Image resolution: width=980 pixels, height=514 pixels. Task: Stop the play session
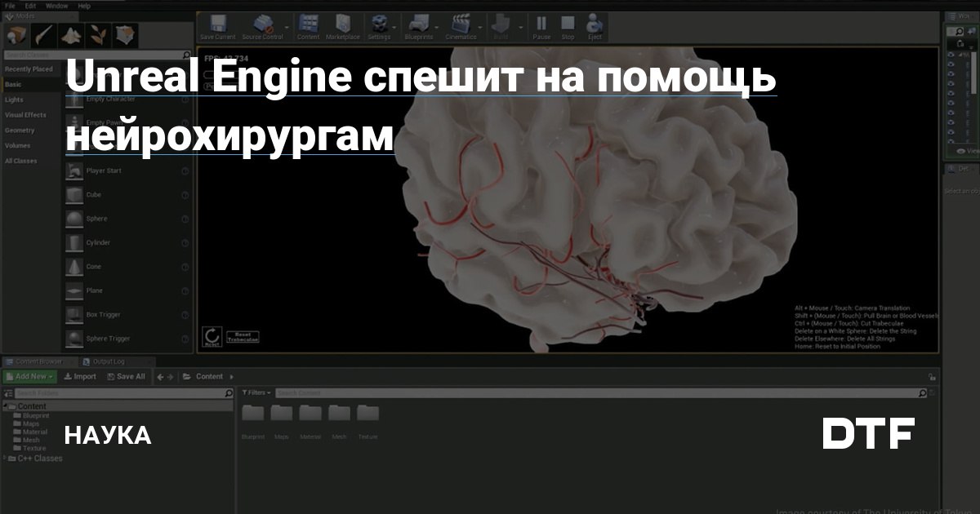pyautogui.click(x=568, y=26)
